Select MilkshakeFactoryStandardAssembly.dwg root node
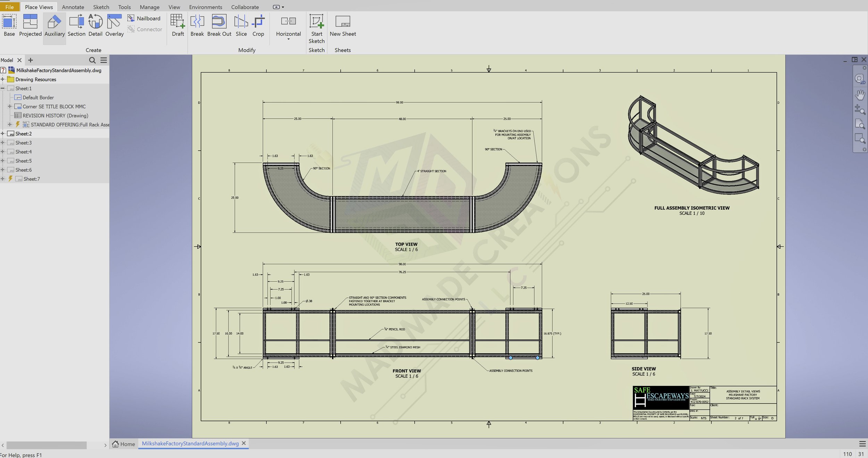 [55, 70]
